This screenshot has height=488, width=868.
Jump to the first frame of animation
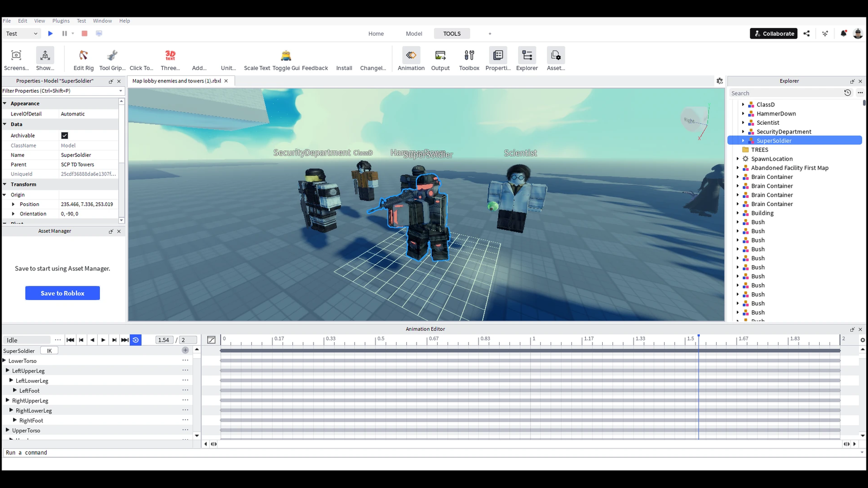coord(70,340)
